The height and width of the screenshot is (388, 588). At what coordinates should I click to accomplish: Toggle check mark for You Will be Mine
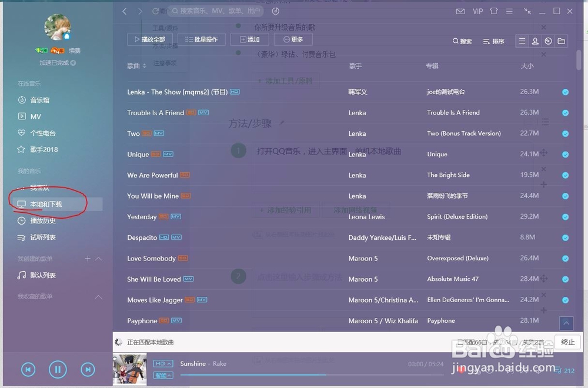[565, 196]
